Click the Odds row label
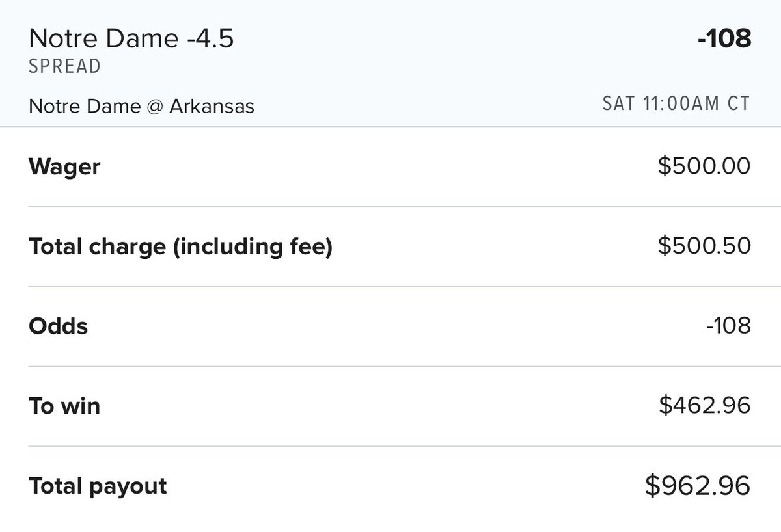 click(x=59, y=326)
